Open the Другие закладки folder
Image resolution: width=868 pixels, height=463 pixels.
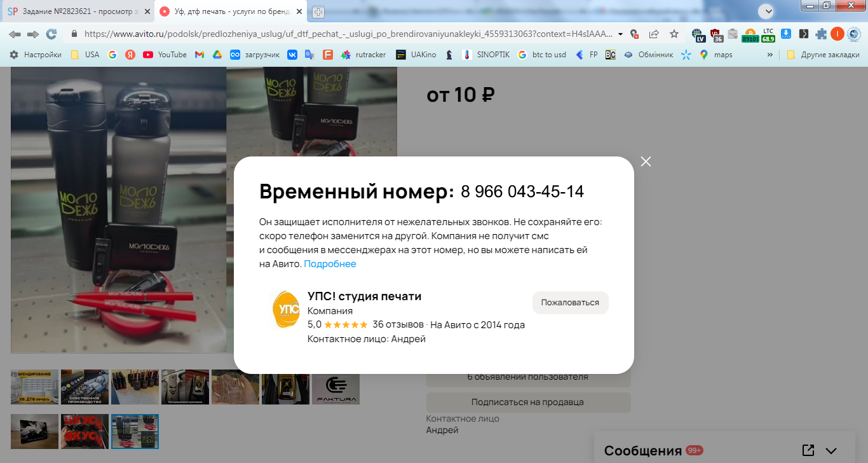click(x=823, y=55)
